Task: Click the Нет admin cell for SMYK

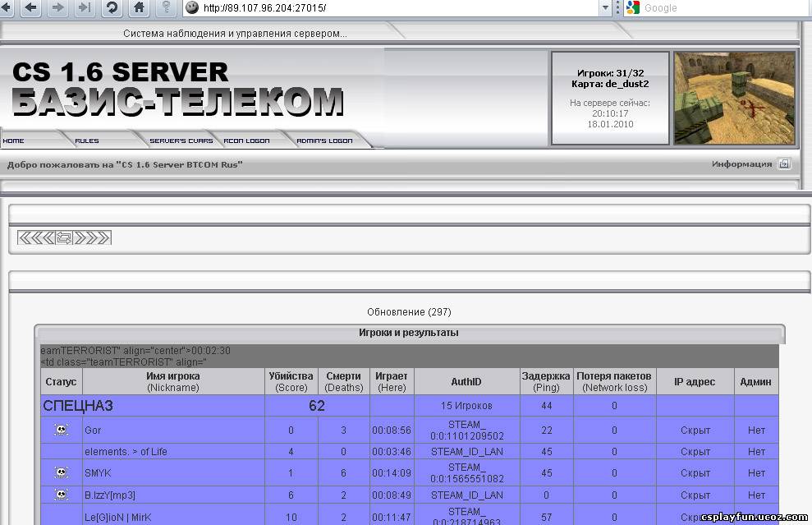Action: tap(756, 473)
